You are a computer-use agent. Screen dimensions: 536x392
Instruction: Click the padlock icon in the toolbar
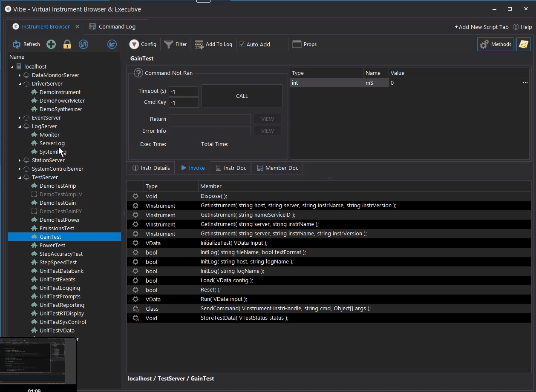[x=67, y=44]
